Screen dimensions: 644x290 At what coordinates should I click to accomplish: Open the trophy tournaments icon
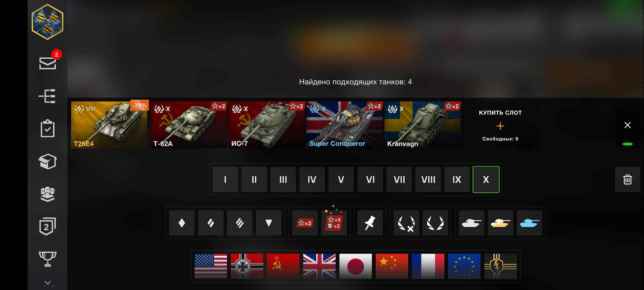point(47,259)
